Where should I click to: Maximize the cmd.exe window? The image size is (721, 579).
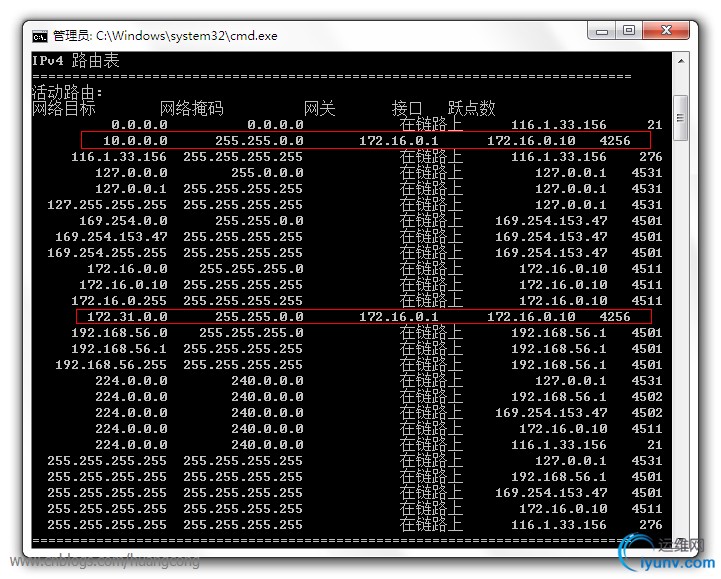click(x=629, y=31)
